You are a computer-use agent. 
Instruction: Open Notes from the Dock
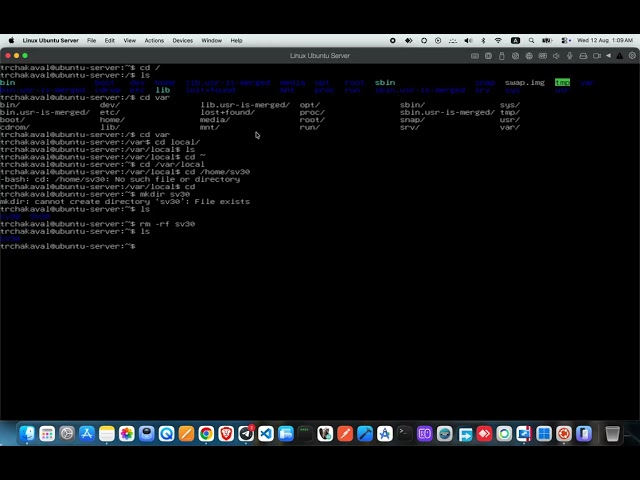pos(107,433)
